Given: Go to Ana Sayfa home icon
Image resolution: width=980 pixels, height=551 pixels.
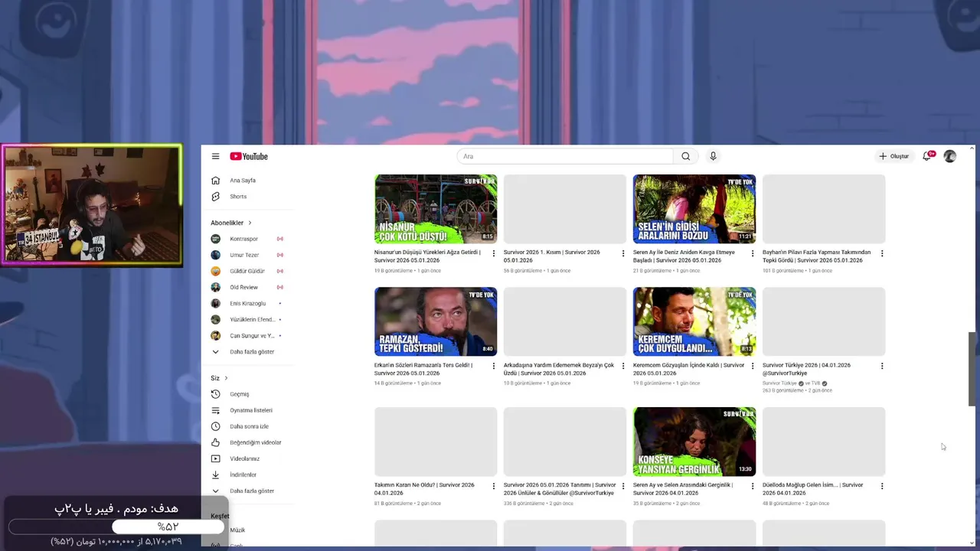Looking at the screenshot, I should point(215,181).
